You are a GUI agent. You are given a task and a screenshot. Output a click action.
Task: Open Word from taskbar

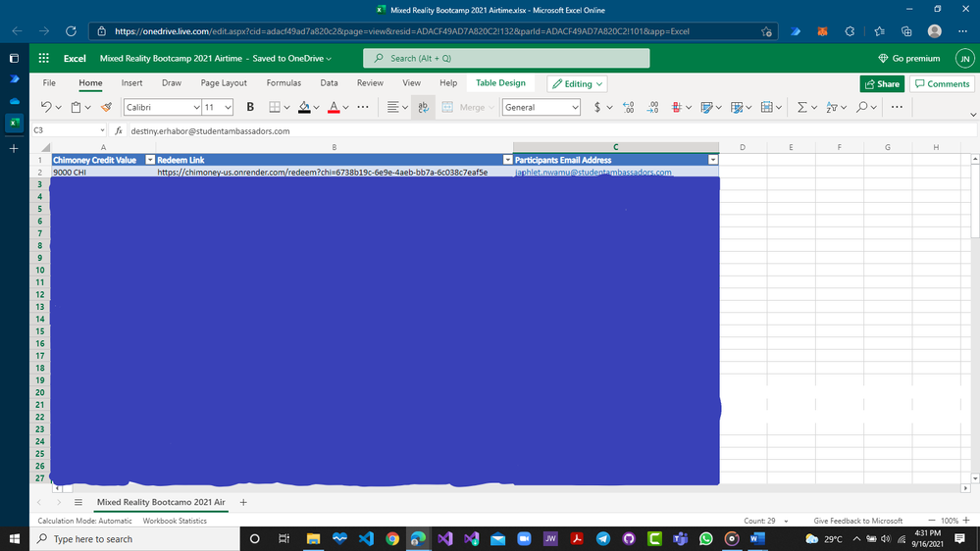tap(757, 538)
